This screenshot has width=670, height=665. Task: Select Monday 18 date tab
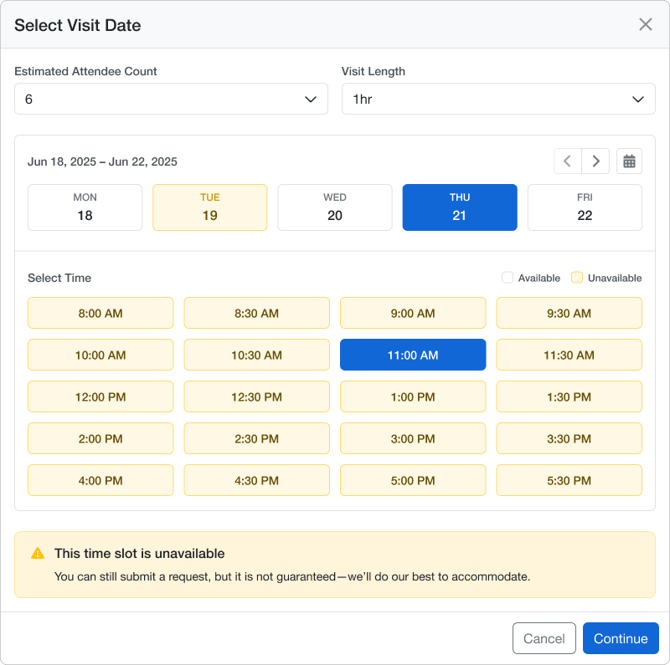tap(85, 207)
